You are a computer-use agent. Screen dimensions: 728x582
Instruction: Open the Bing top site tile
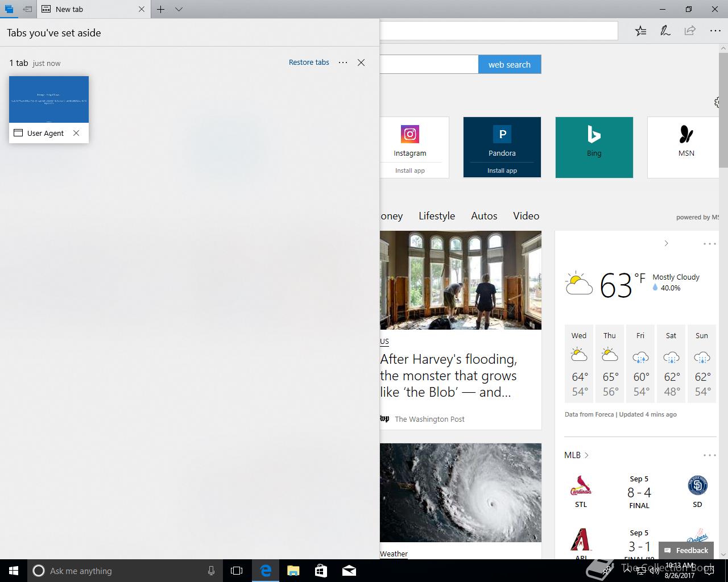[x=594, y=147]
